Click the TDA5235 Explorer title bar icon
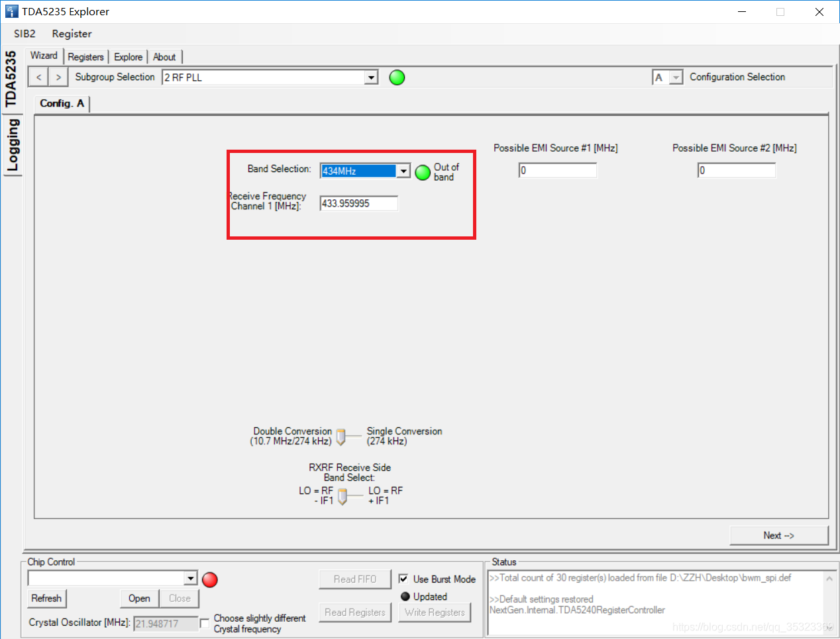Image resolution: width=840 pixels, height=639 pixels. click(11, 11)
